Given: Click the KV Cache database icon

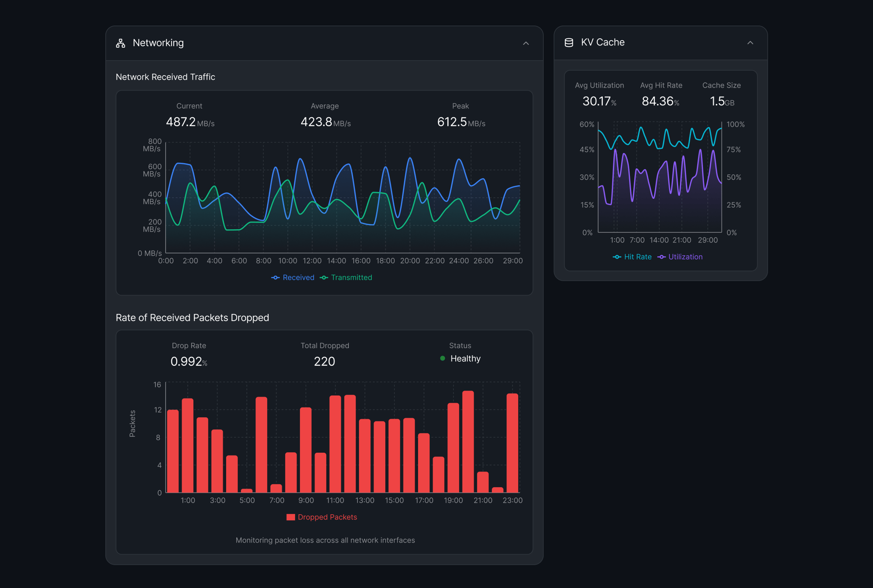Looking at the screenshot, I should click(x=569, y=42).
